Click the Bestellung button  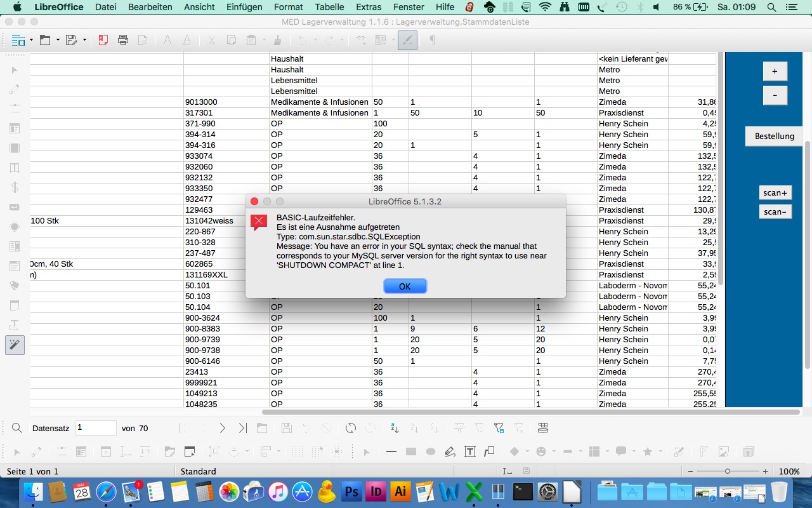[x=774, y=137]
